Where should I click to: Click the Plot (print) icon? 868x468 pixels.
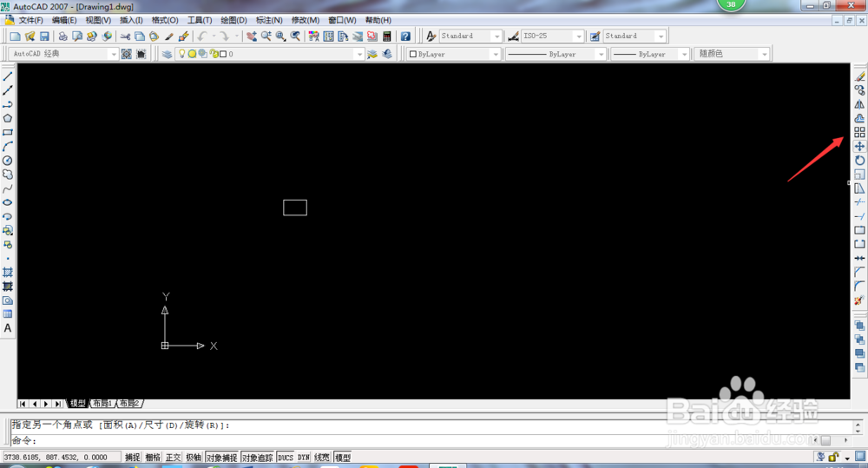[x=62, y=36]
